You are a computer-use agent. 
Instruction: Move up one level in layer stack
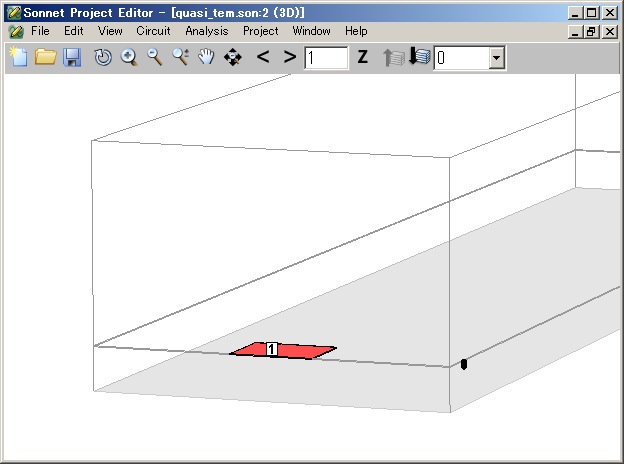coord(394,57)
